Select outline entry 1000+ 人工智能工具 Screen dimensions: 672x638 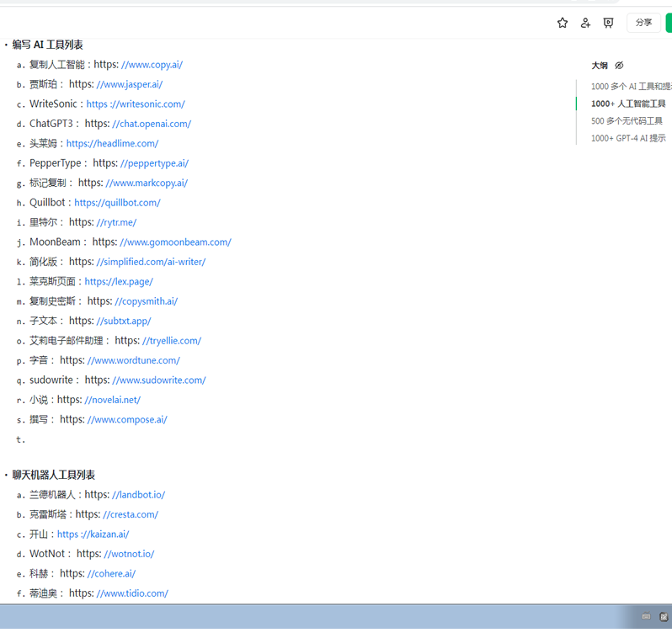(x=628, y=104)
